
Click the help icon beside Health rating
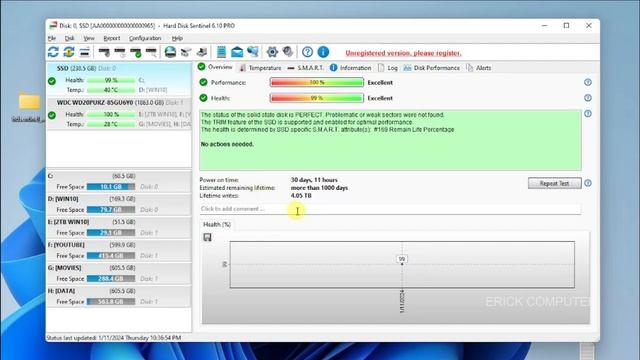[x=588, y=98]
